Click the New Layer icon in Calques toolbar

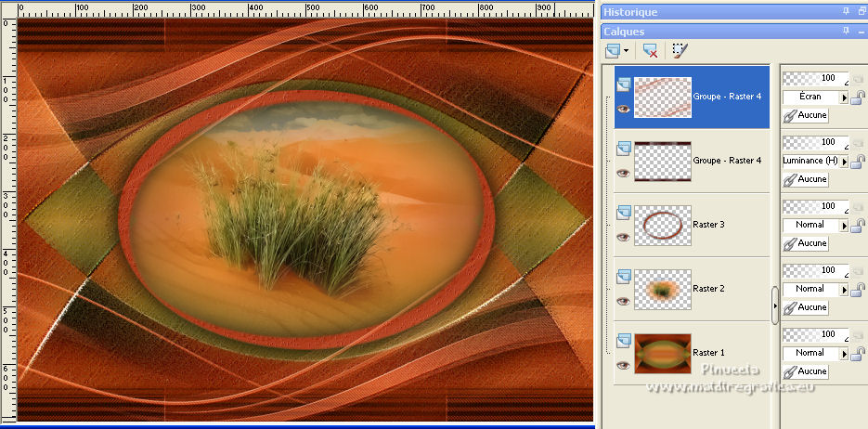[x=613, y=50]
